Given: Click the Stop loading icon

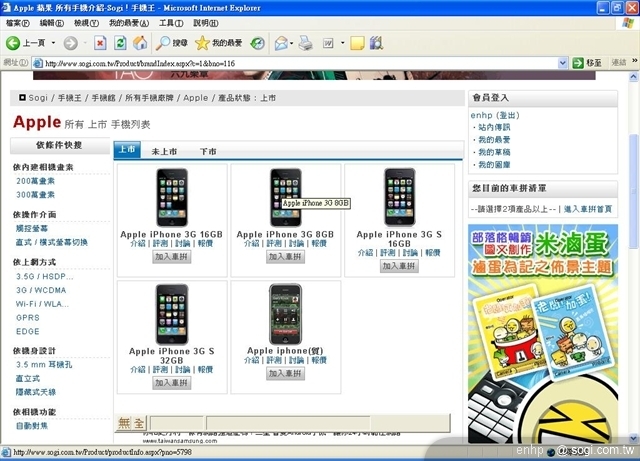Looking at the screenshot, I should click(x=100, y=43).
